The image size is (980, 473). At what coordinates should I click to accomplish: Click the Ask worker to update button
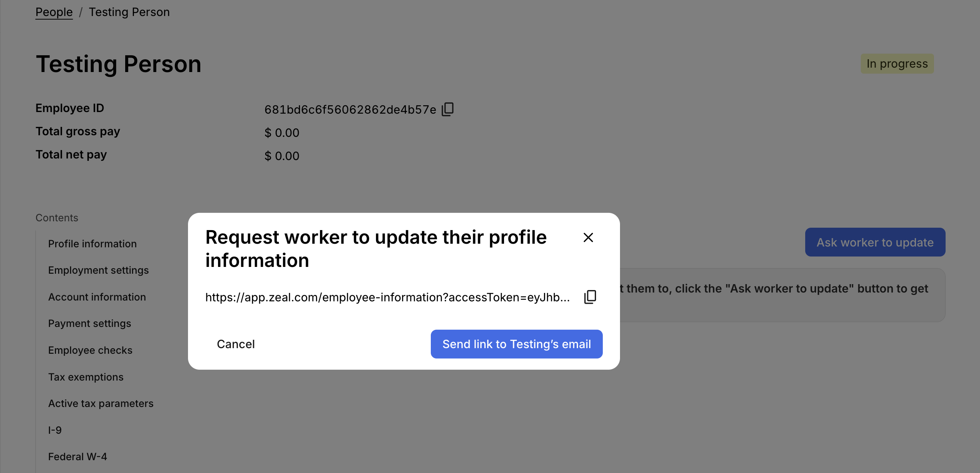875,242
